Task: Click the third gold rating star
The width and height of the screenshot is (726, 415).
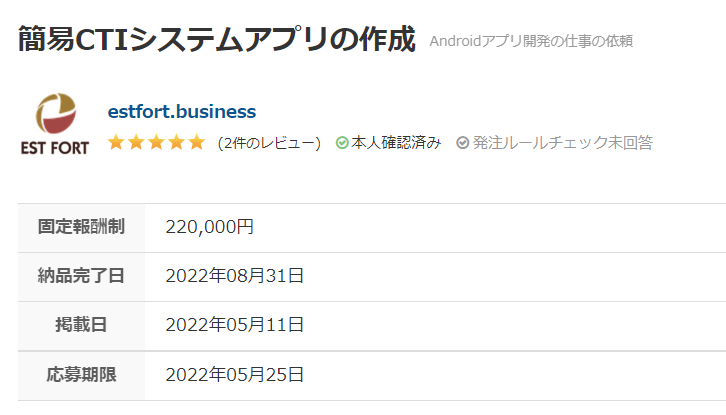Action: tap(156, 142)
